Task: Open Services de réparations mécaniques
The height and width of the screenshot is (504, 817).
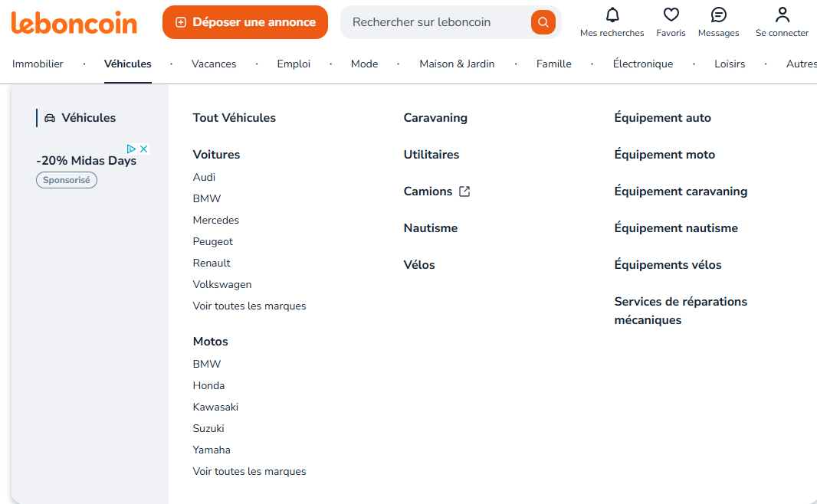Action: pos(680,310)
